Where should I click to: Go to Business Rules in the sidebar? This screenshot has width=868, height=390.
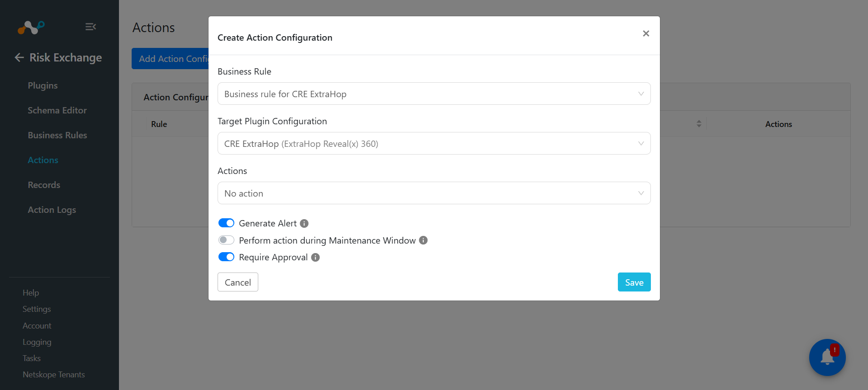coord(57,135)
